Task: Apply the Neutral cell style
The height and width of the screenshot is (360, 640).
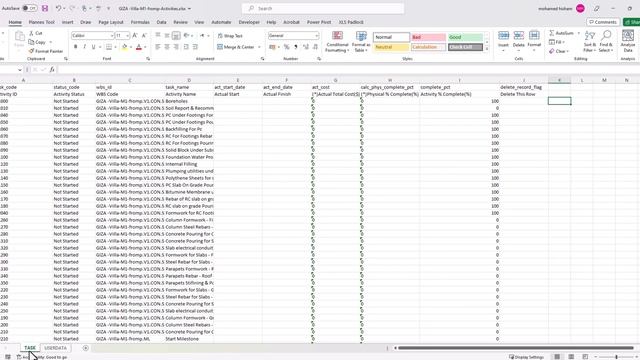Action: click(391, 47)
